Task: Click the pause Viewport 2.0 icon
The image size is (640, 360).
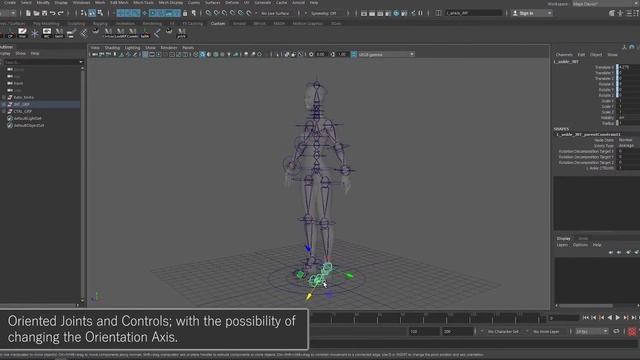Action: tap(420, 13)
